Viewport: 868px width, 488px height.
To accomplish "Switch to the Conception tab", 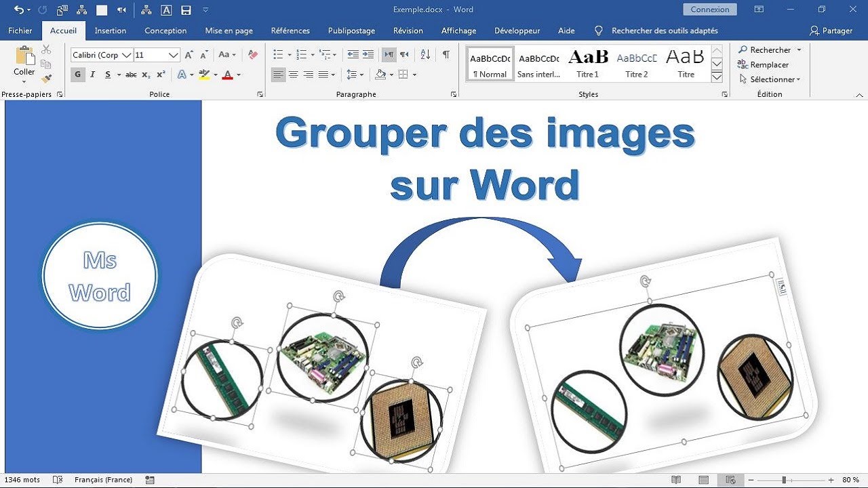I will pos(165,30).
